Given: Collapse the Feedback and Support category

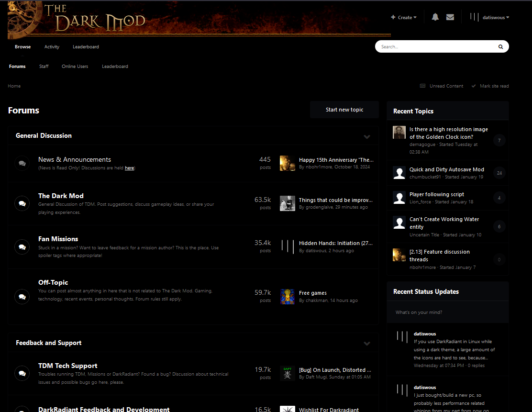Looking at the screenshot, I should (x=367, y=344).
